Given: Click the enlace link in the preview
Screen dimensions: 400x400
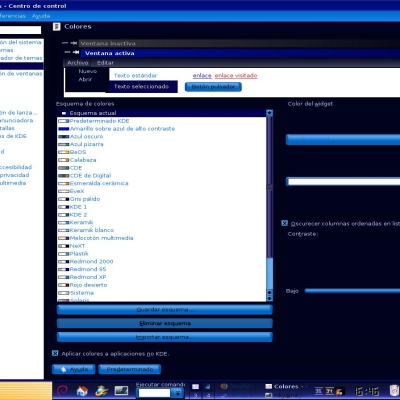Looking at the screenshot, I should click(x=202, y=76).
